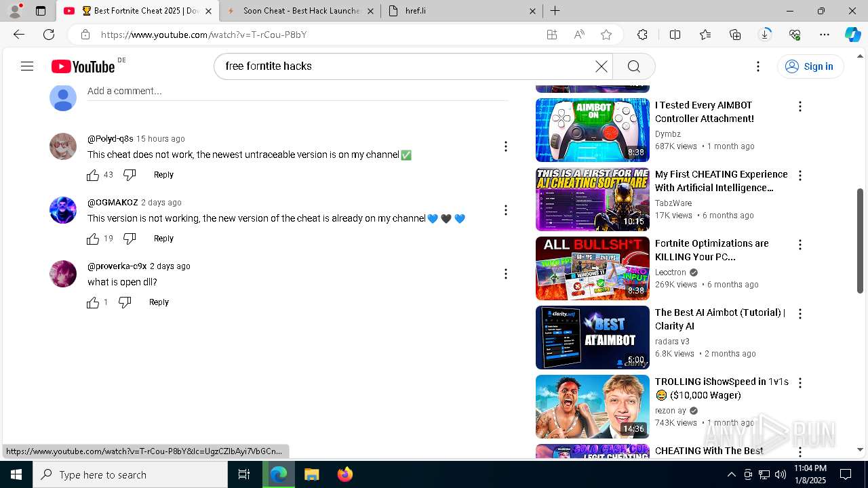This screenshot has width=868, height=488.
Task: Dislike the @Polyd-q8s comment
Action: 130,175
